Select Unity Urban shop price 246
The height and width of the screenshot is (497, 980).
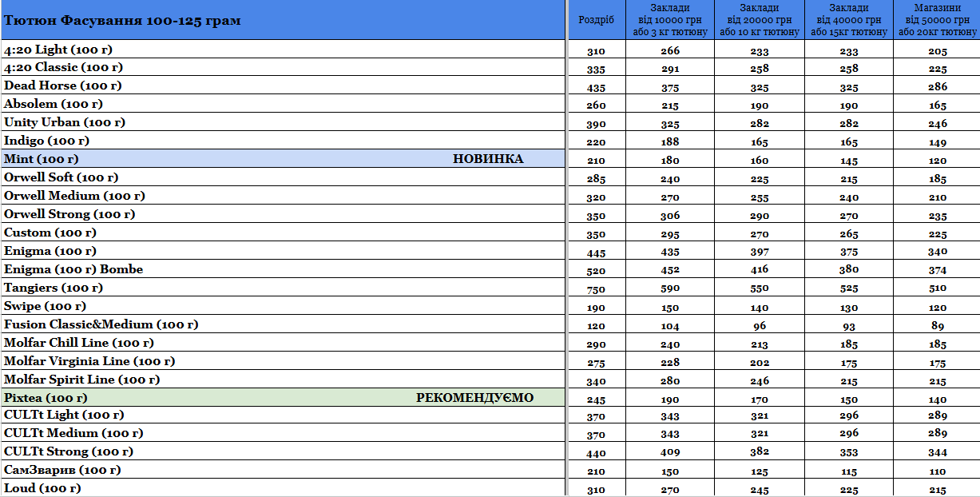(x=938, y=123)
